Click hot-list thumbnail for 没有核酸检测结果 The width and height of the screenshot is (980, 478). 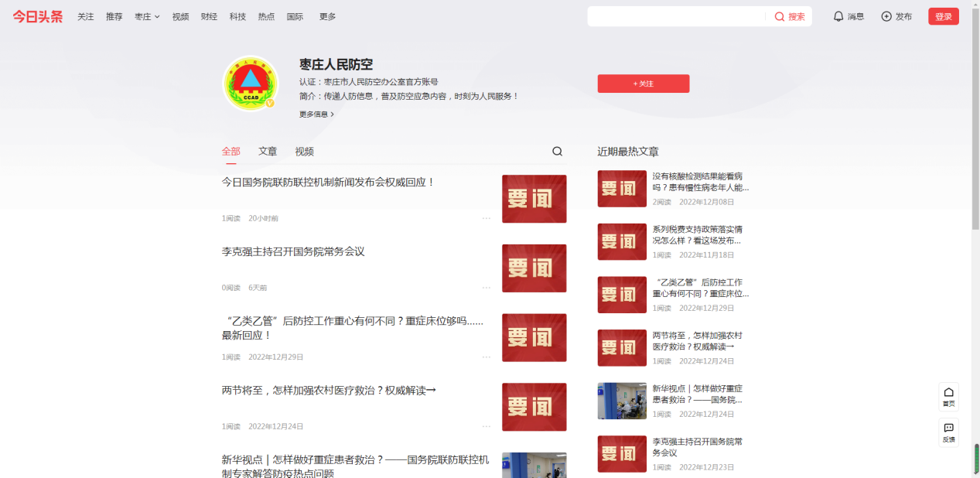tap(622, 189)
